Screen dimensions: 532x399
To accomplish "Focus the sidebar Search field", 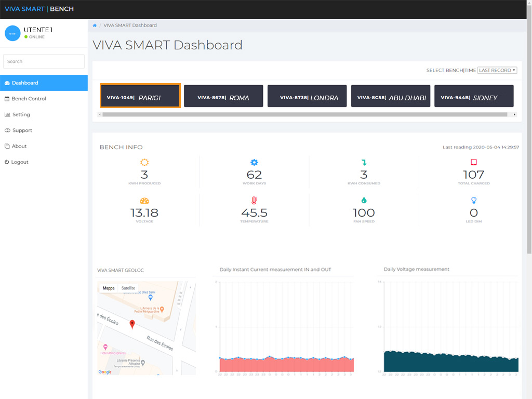I will coord(44,61).
